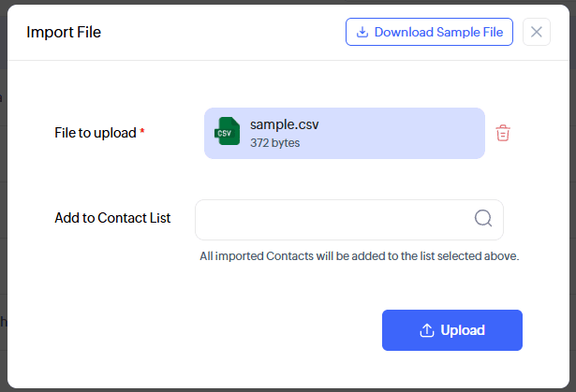This screenshot has width=576, height=392.
Task: Click the download arrow icon
Action: click(x=362, y=32)
